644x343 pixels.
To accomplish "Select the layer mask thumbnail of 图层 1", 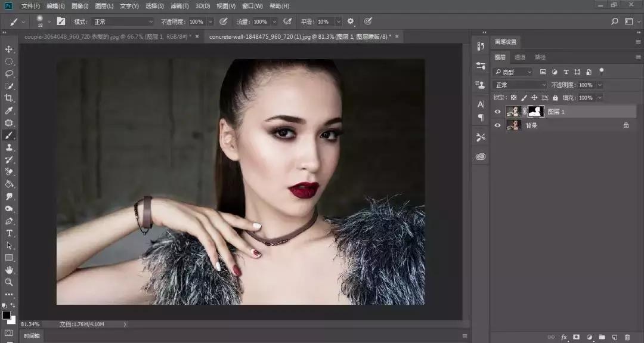I will (535, 112).
